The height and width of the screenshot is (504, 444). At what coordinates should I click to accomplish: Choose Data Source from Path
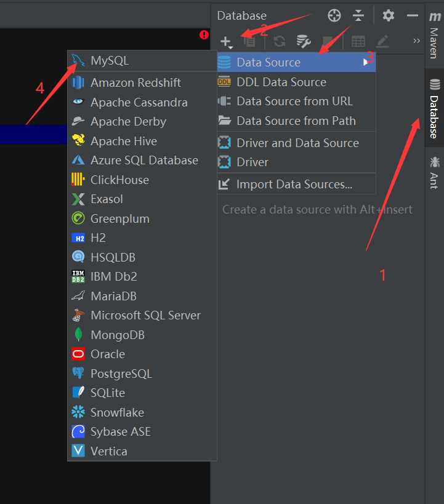click(x=296, y=121)
